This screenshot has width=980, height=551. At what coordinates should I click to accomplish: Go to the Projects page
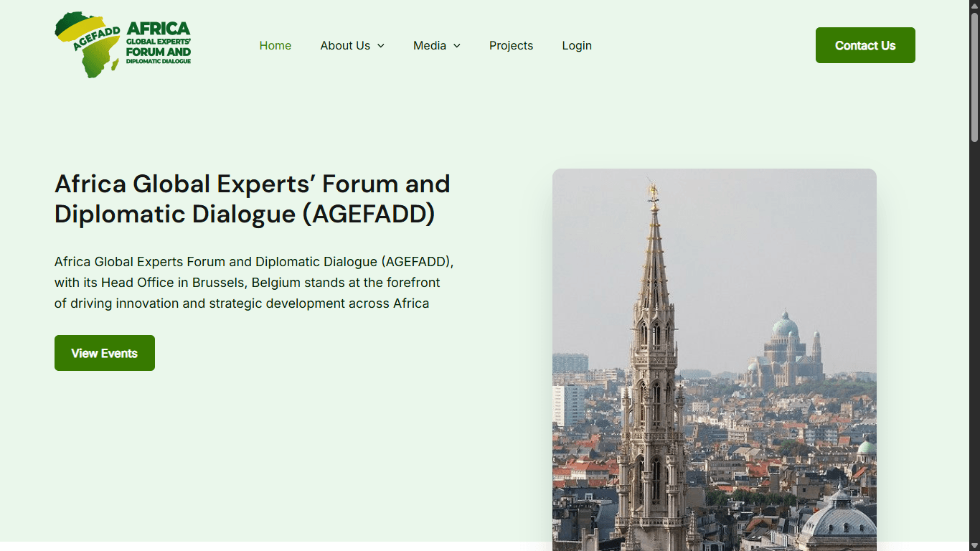click(511, 45)
